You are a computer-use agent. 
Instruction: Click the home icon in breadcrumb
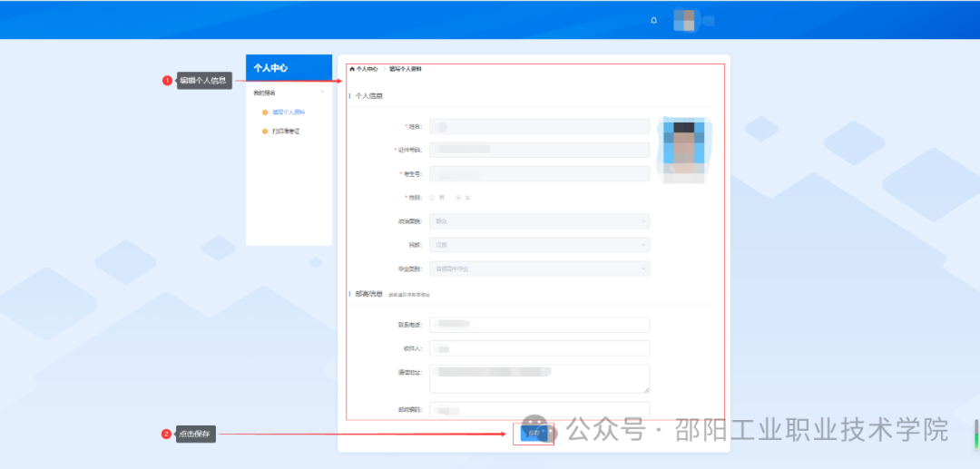point(352,69)
